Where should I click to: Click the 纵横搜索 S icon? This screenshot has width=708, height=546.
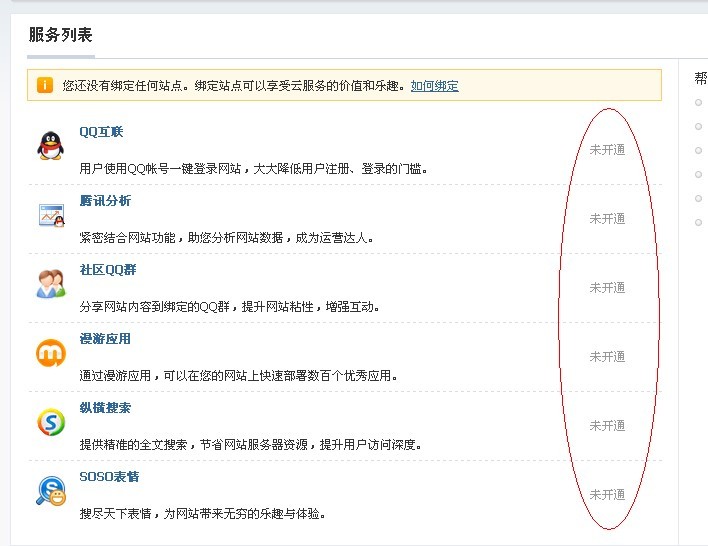pos(51,422)
